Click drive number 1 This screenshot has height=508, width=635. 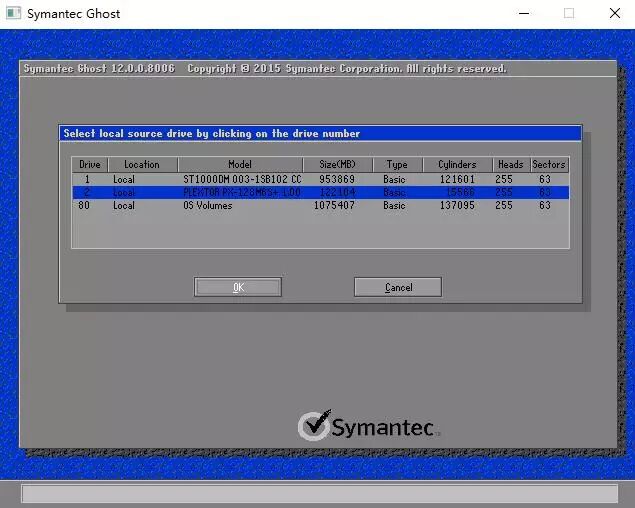(x=87, y=179)
